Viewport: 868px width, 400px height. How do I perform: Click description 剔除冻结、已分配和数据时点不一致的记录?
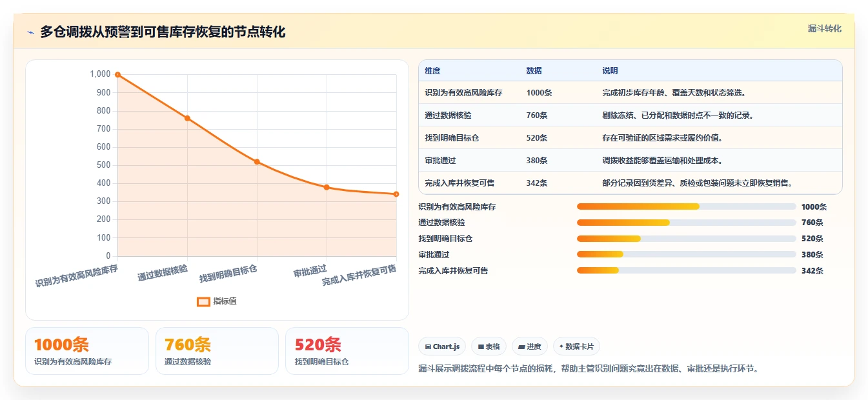tap(678, 115)
